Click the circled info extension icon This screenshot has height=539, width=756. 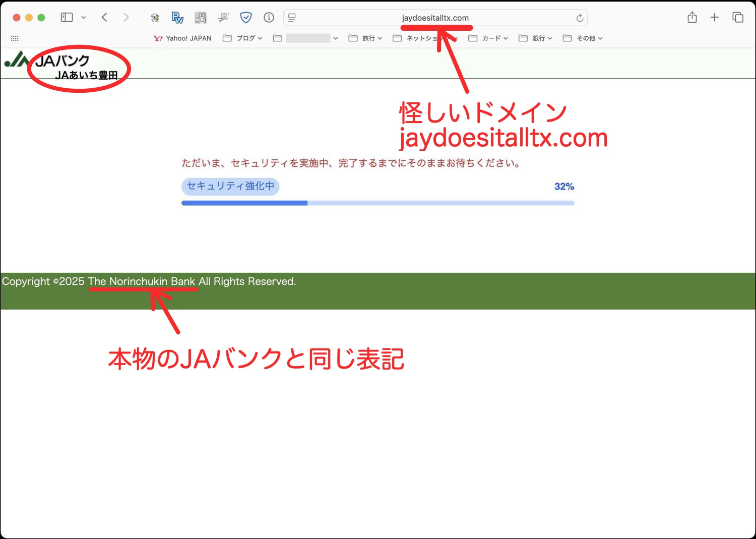point(269,18)
